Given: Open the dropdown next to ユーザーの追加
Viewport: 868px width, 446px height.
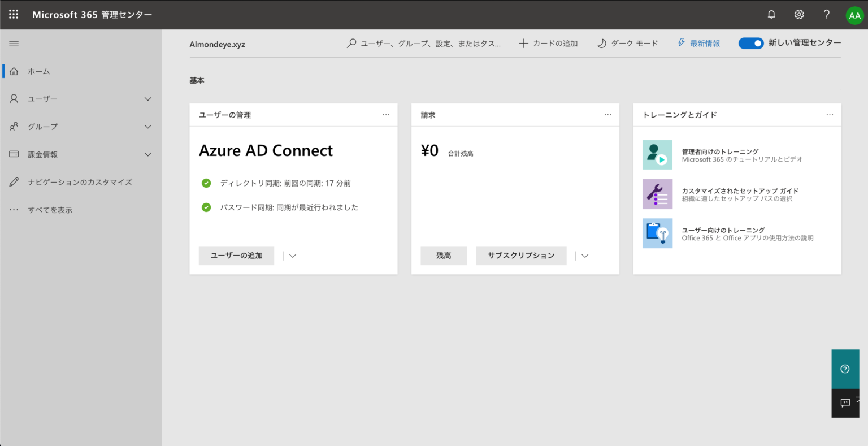Looking at the screenshot, I should (292, 256).
